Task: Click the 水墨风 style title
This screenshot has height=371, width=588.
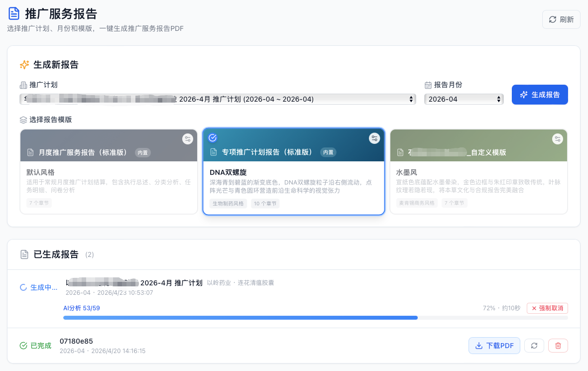Action: coord(406,172)
